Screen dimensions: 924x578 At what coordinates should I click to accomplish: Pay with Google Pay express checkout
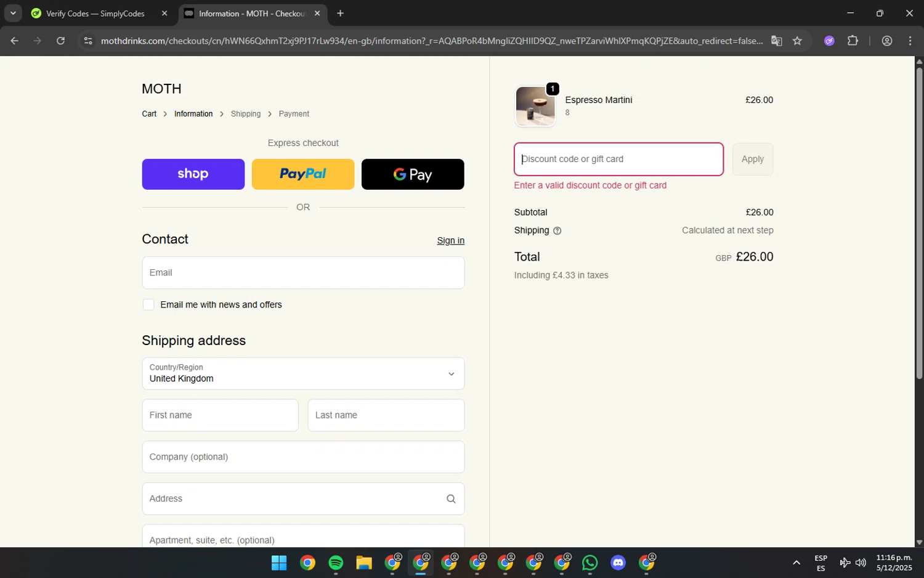413,174
